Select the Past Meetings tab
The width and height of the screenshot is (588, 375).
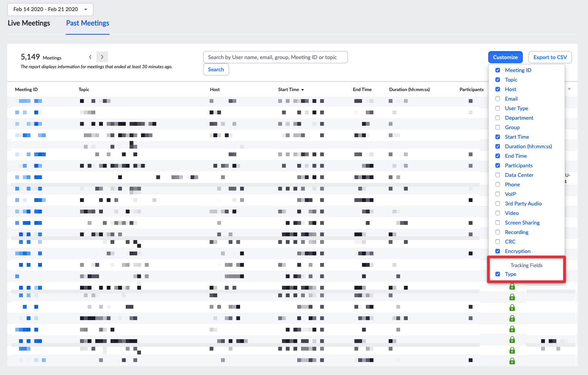[x=88, y=23]
